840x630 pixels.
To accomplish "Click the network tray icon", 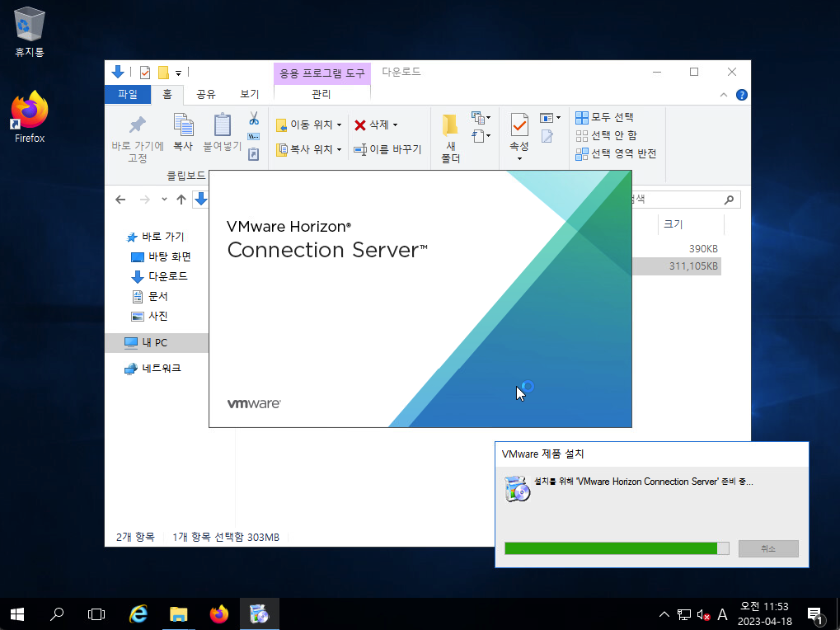I will click(683, 614).
